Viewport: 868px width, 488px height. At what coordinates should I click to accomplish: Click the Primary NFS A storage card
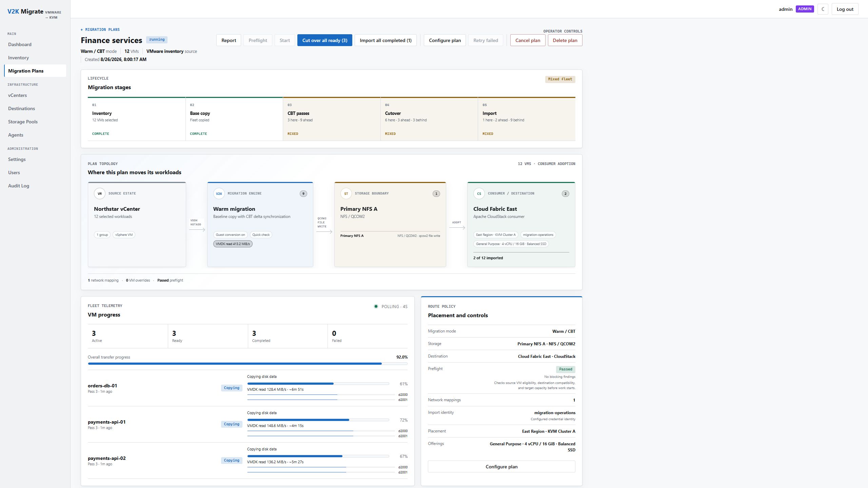(390, 224)
